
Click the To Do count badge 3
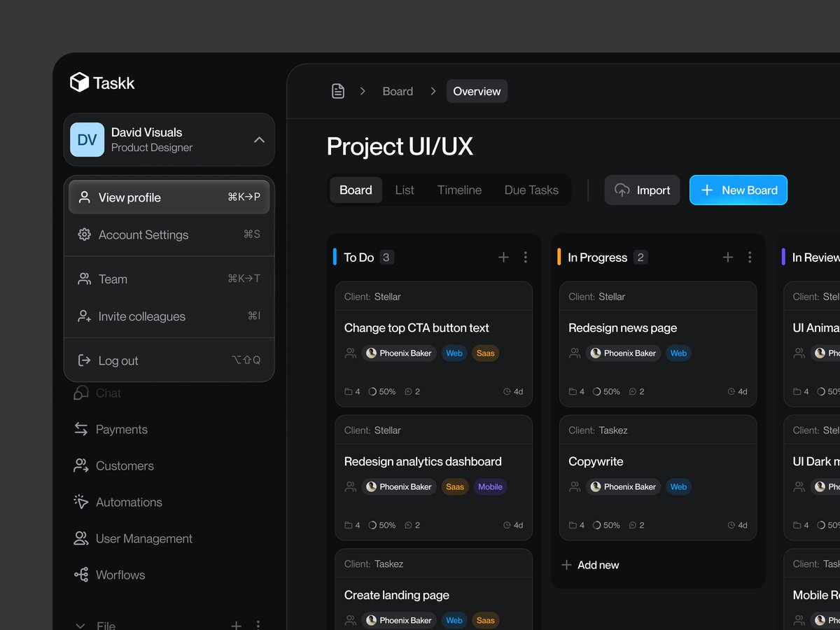click(x=386, y=257)
